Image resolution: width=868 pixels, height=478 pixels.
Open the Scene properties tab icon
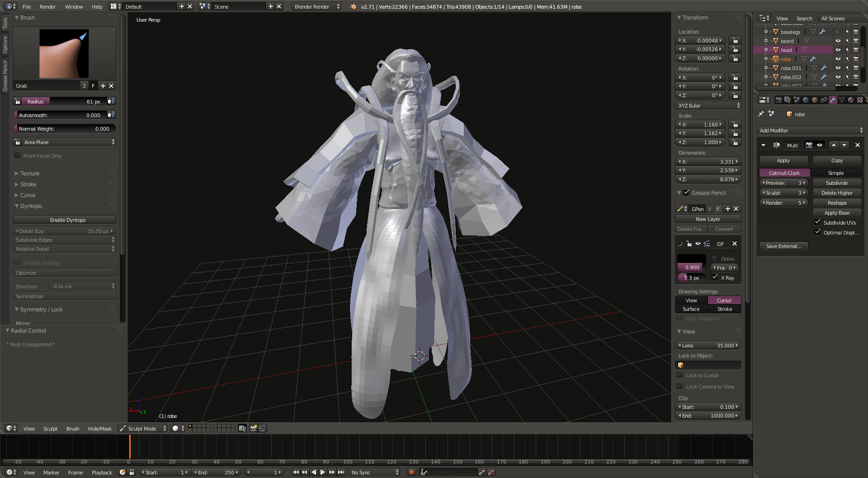[x=796, y=100]
